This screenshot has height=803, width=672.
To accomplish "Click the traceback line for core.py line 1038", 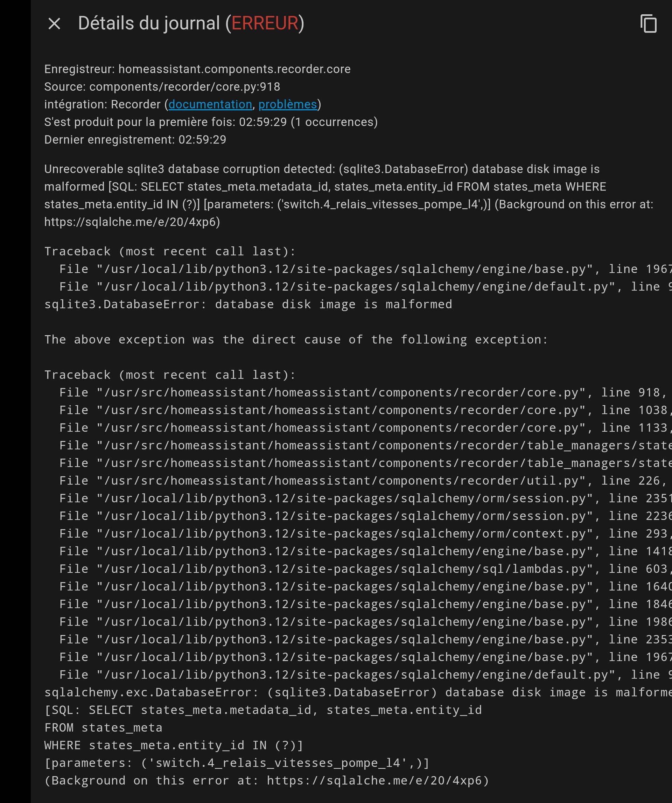I will pos(365,410).
